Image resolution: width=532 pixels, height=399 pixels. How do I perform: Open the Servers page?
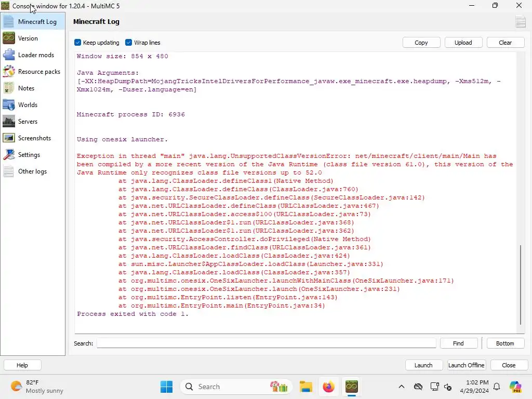33,122
